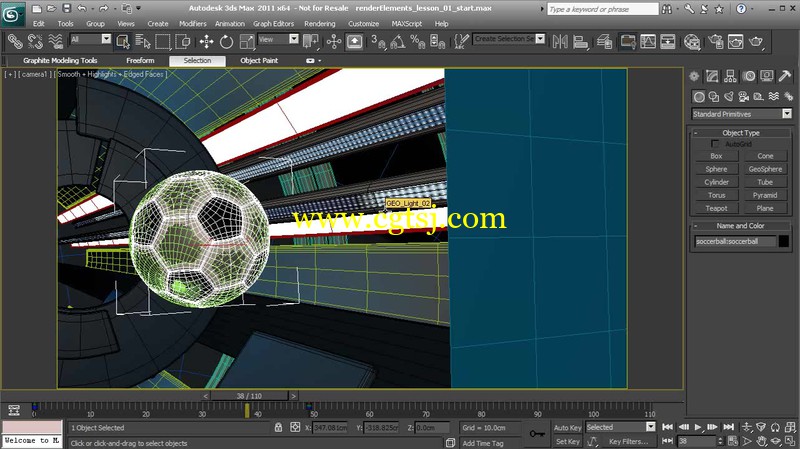
Task: Toggle the Selection Lock padlock icon
Action: pos(278,427)
